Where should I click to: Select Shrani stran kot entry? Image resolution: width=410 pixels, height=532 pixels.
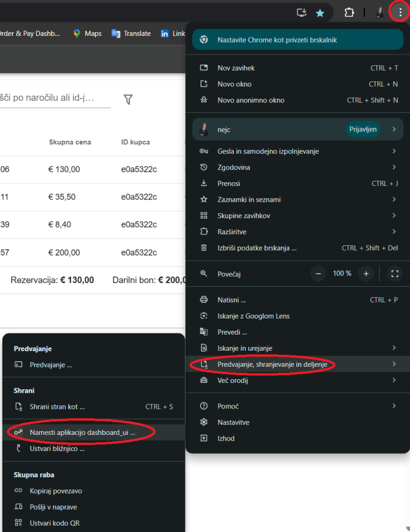(x=94, y=406)
